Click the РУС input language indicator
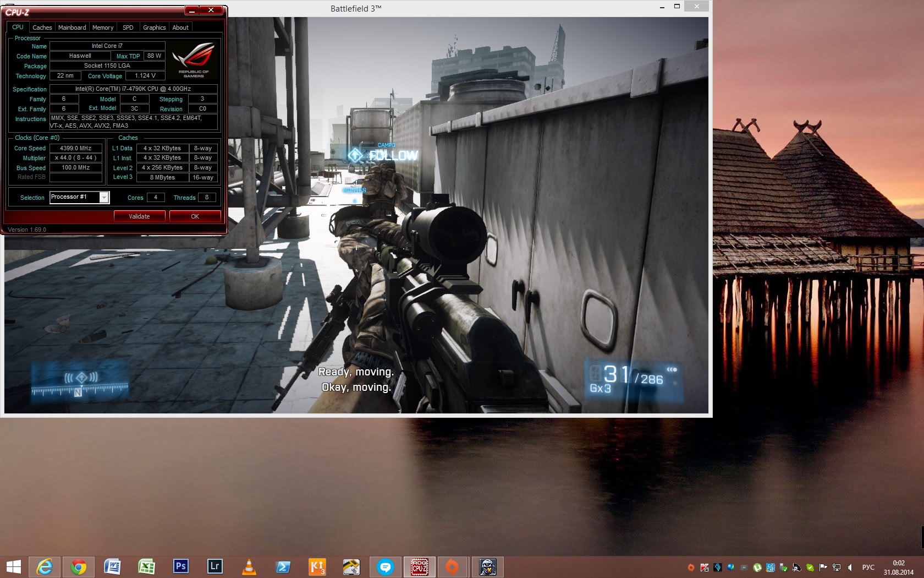 point(868,568)
